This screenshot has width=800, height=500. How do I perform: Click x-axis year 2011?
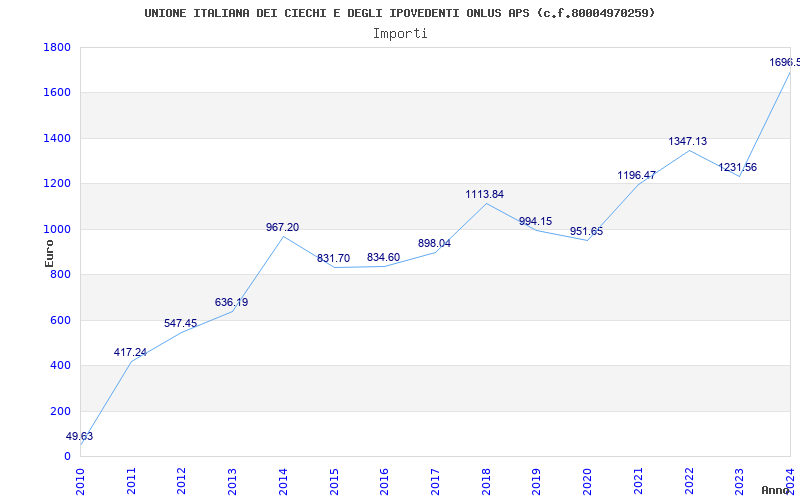[131, 481]
